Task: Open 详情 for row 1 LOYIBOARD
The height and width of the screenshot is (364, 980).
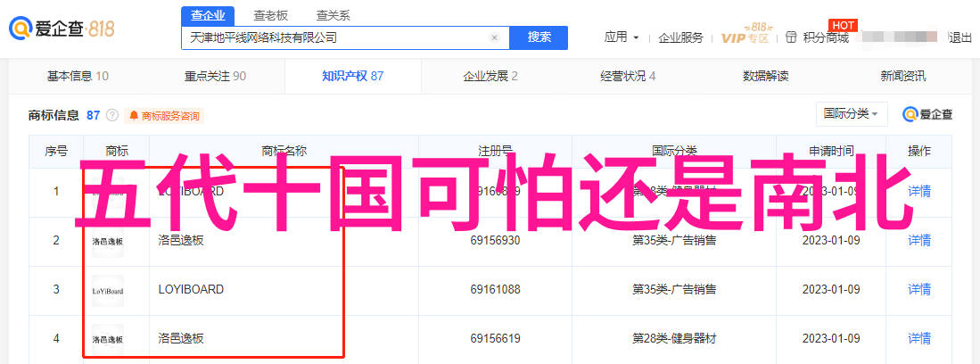Action: pyautogui.click(x=918, y=192)
